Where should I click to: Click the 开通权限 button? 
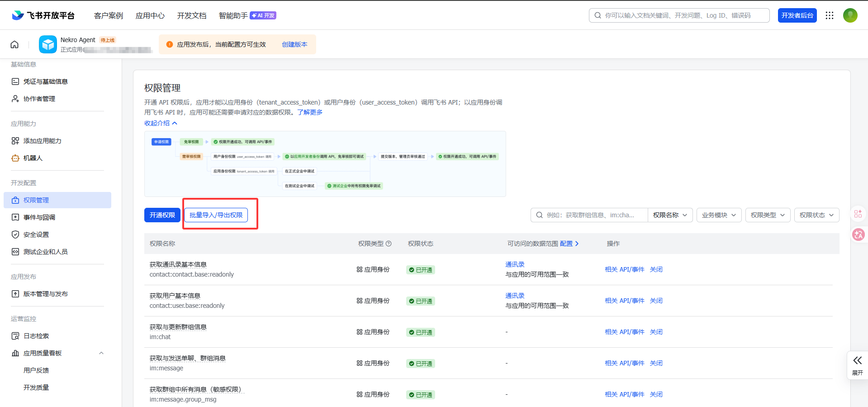pos(162,215)
